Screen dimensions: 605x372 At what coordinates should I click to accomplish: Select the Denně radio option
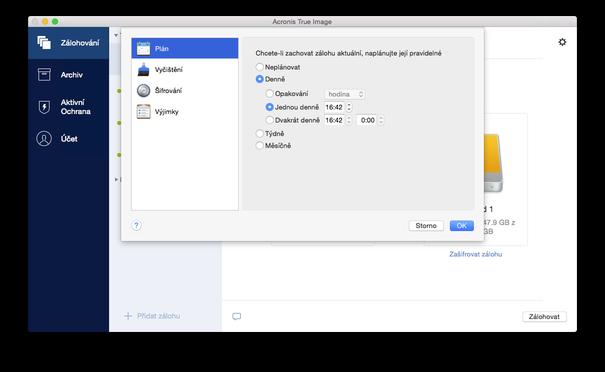click(x=260, y=79)
